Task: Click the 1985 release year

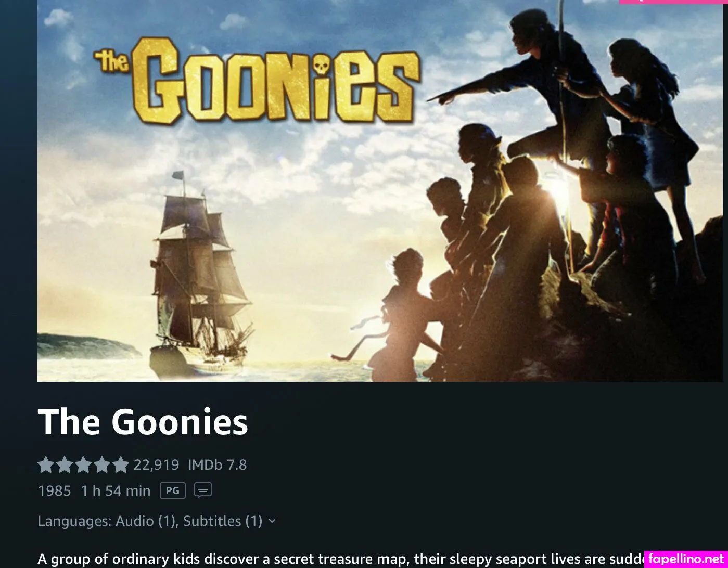Action: [x=54, y=490]
